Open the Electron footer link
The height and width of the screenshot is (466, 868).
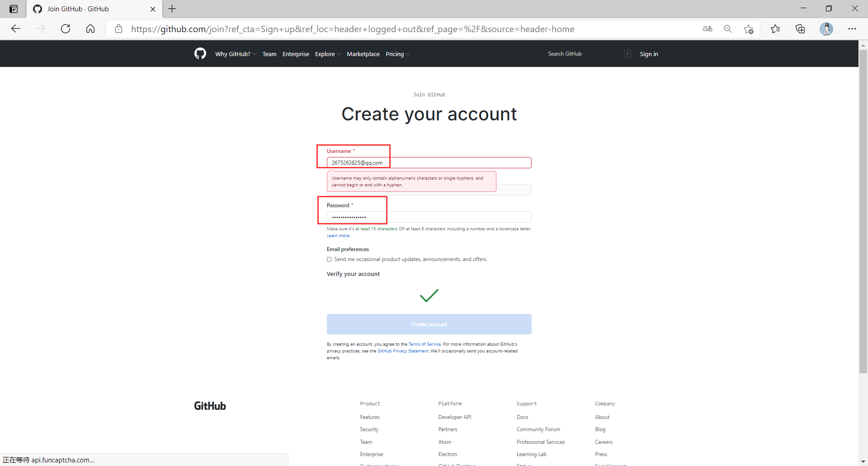pyautogui.click(x=448, y=454)
